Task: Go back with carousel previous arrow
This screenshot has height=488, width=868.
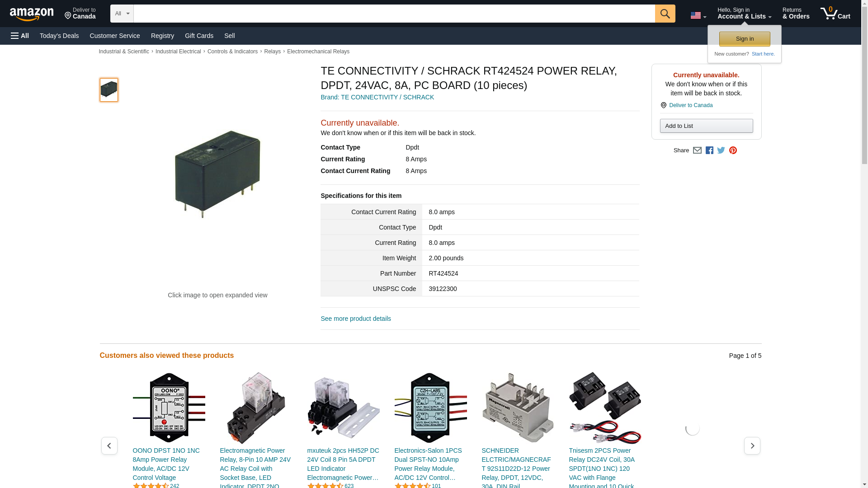Action: pos(109,446)
